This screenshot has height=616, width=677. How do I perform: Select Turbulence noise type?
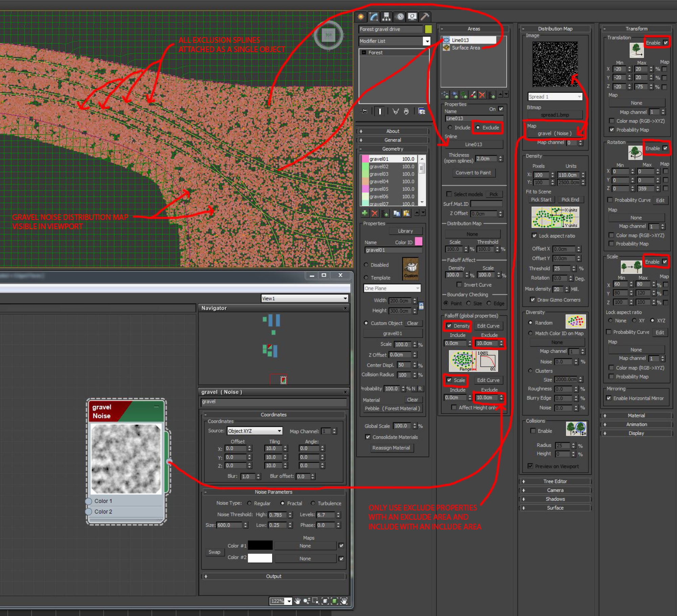[313, 503]
